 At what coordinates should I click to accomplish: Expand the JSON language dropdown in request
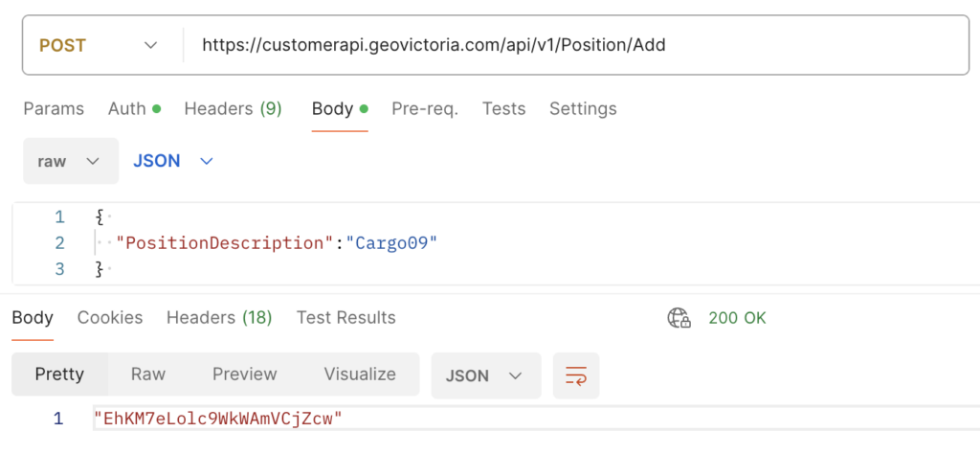tap(172, 161)
